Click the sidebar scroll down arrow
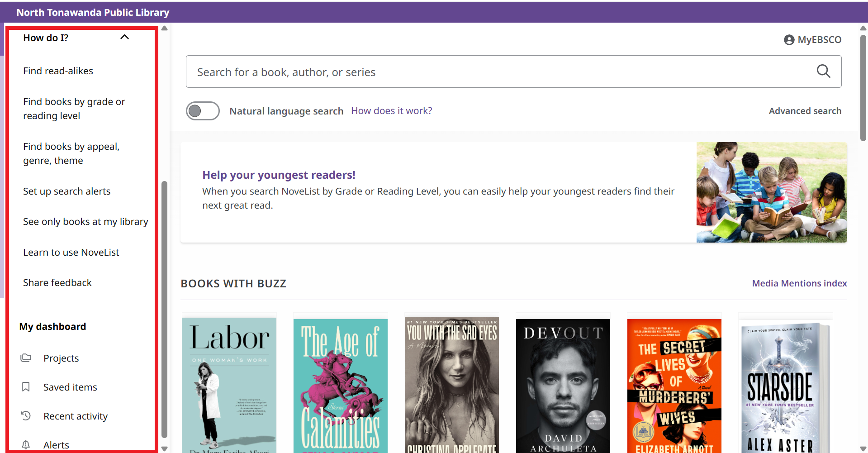This screenshot has width=868, height=453. [x=165, y=449]
